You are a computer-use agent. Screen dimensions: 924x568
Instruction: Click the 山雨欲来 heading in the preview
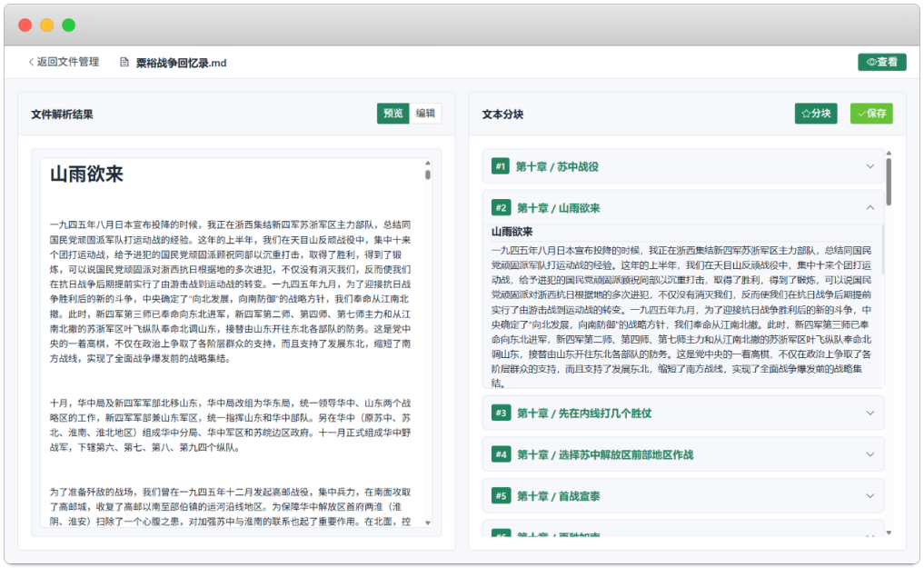86,174
